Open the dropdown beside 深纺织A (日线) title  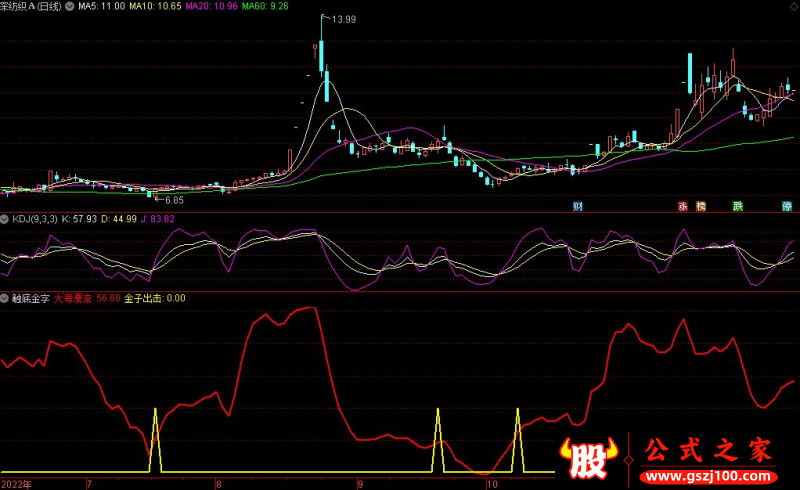(68, 6)
